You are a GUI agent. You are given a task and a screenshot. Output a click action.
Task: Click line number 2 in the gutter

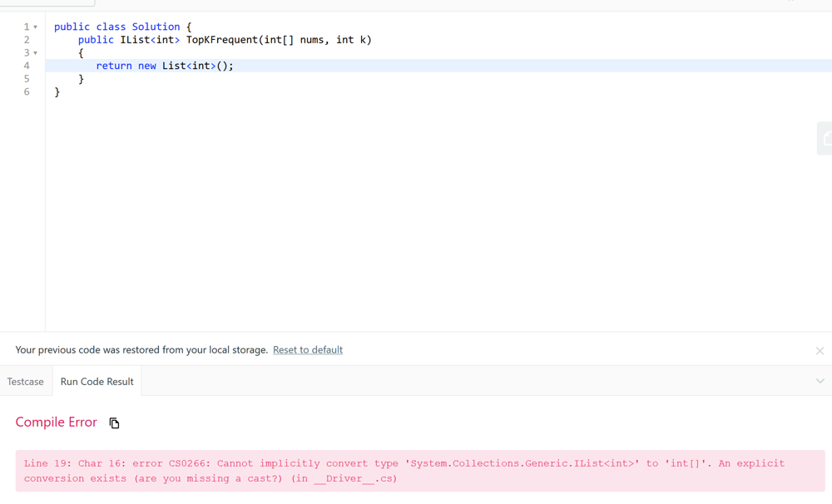click(x=27, y=40)
